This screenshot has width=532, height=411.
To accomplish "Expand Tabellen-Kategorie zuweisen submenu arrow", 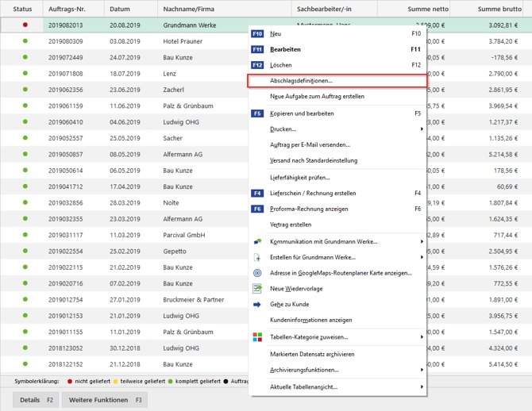I will 422,336.
